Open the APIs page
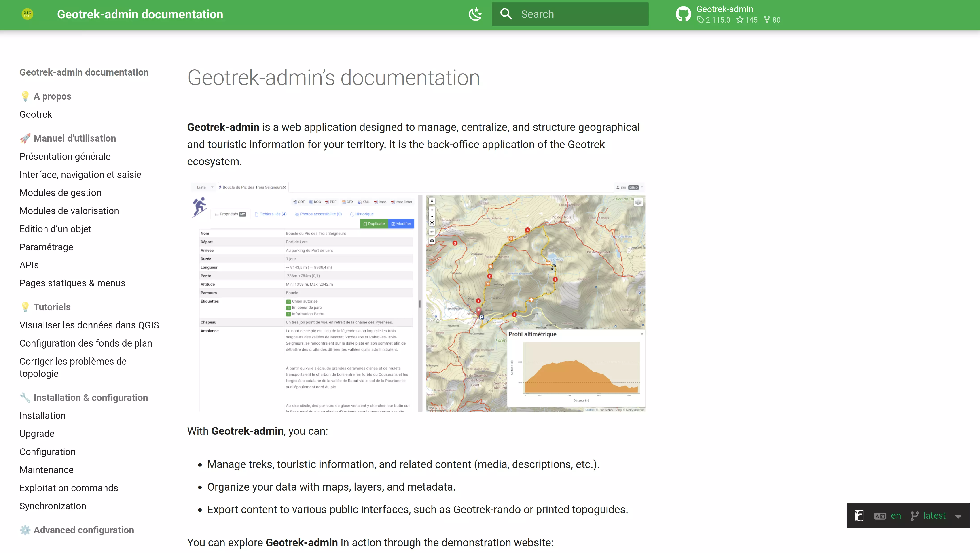The height and width of the screenshot is (553, 980). [x=29, y=265]
